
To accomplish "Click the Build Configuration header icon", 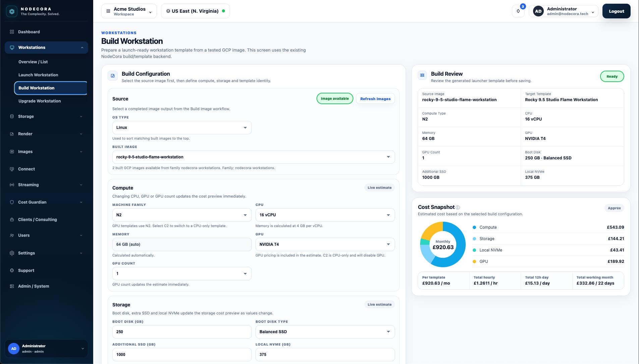I will coord(113,76).
